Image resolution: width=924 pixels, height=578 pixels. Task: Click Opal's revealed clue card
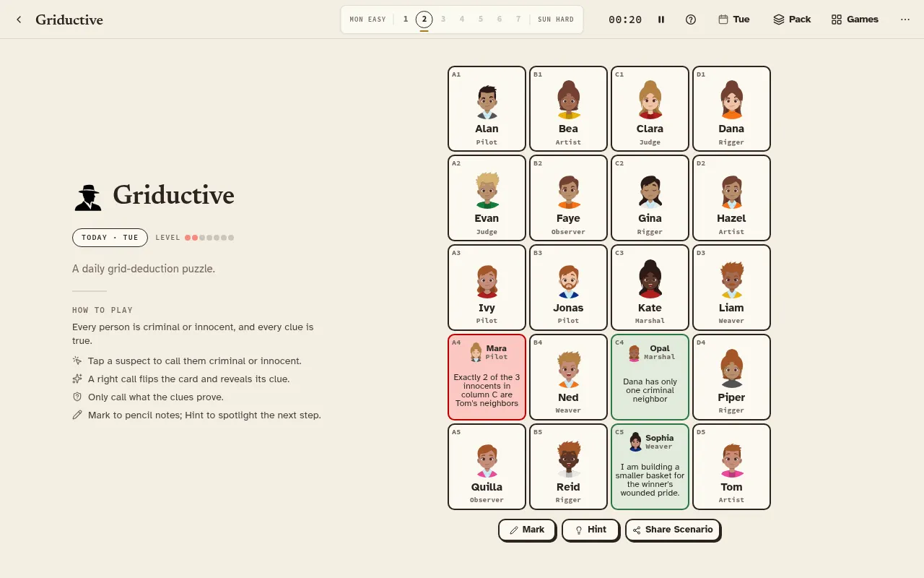(650, 377)
